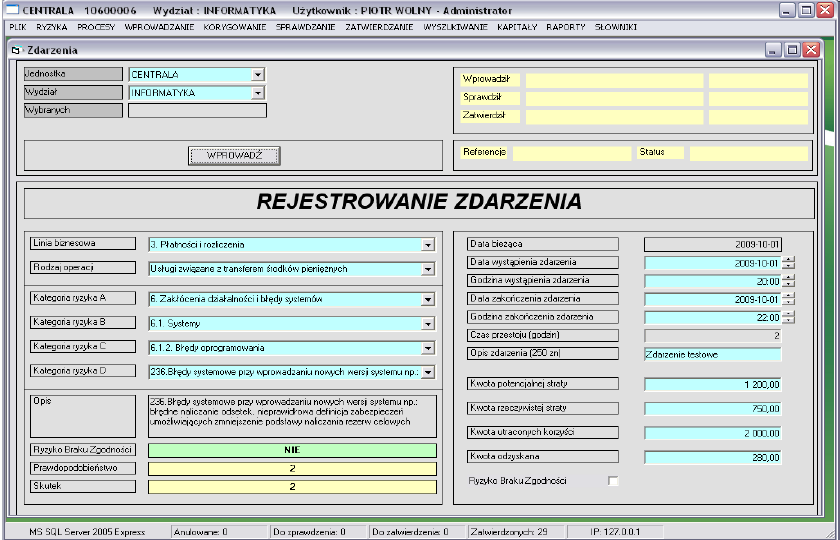Click the REJESTROWANIE ZDARZENIA heading

419,202
